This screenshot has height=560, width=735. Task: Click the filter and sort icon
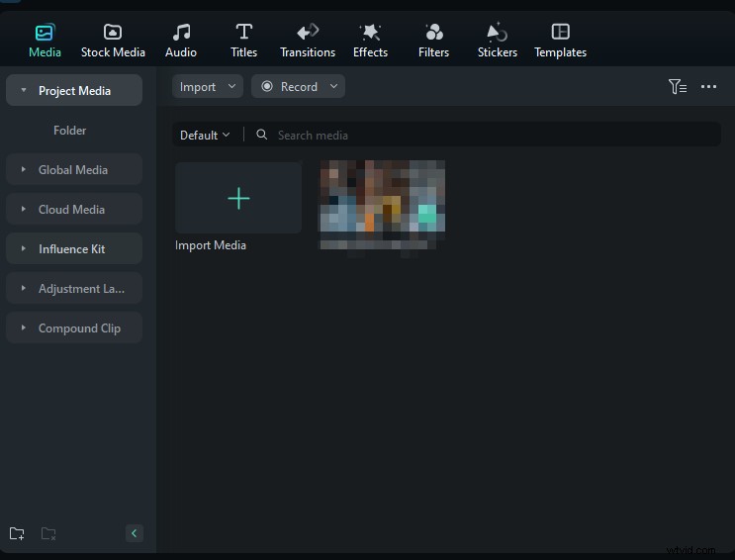(677, 87)
